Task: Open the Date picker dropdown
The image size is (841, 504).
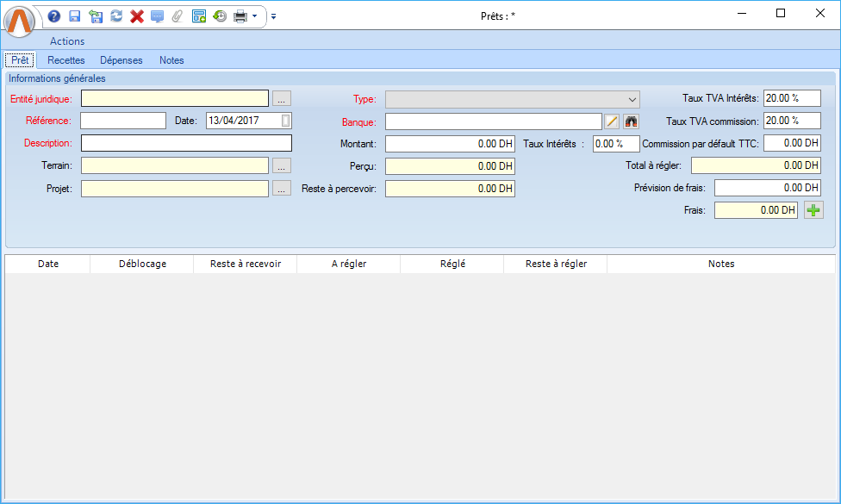Action: (x=286, y=121)
